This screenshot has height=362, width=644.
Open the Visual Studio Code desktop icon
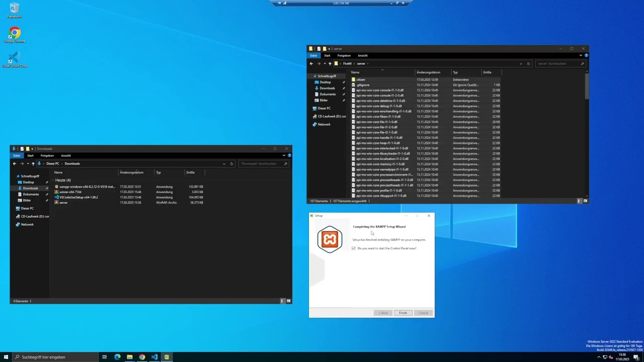tap(15, 59)
